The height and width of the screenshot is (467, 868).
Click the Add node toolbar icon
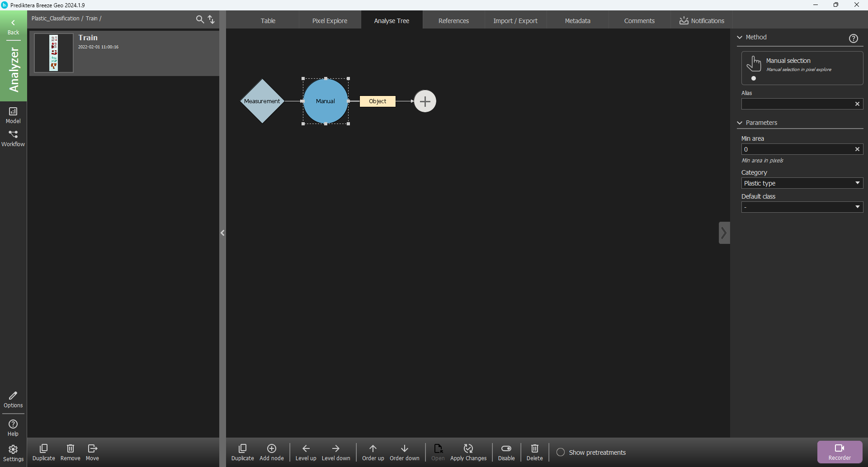pyautogui.click(x=271, y=452)
